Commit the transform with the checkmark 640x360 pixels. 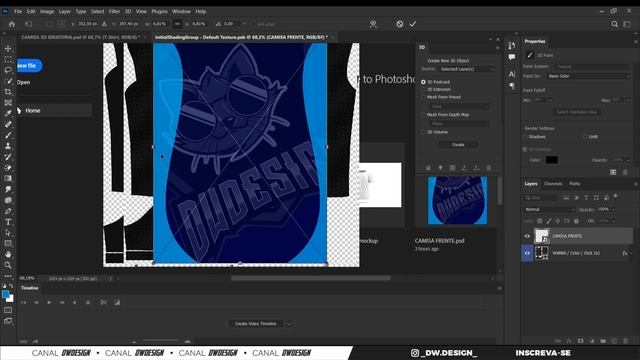413,24
